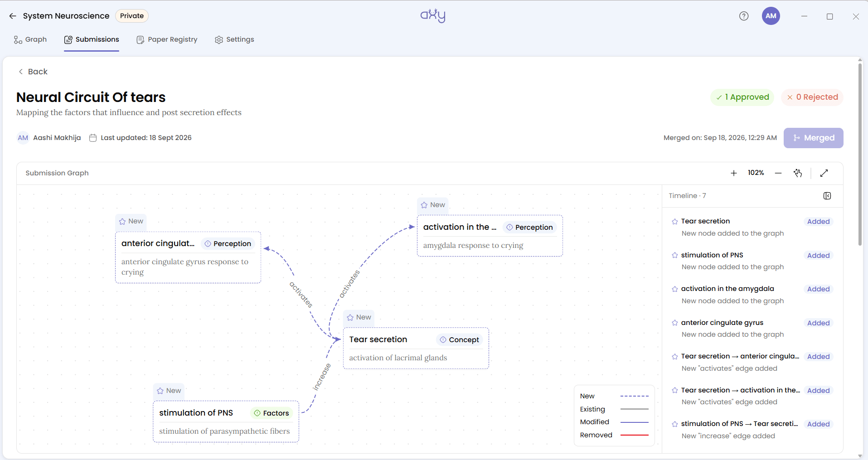This screenshot has height=460, width=868.
Task: Click star icon next to Tear secretion timeline entry
Action: point(675,222)
